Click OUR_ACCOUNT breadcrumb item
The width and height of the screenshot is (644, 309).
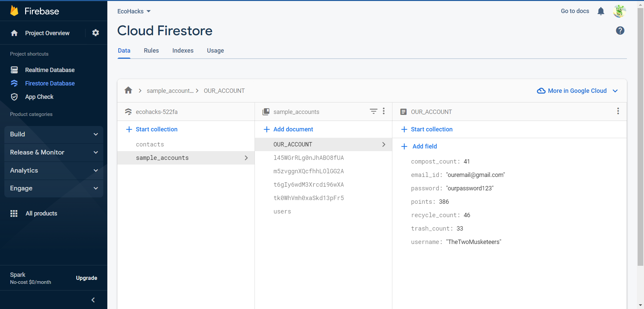point(224,91)
